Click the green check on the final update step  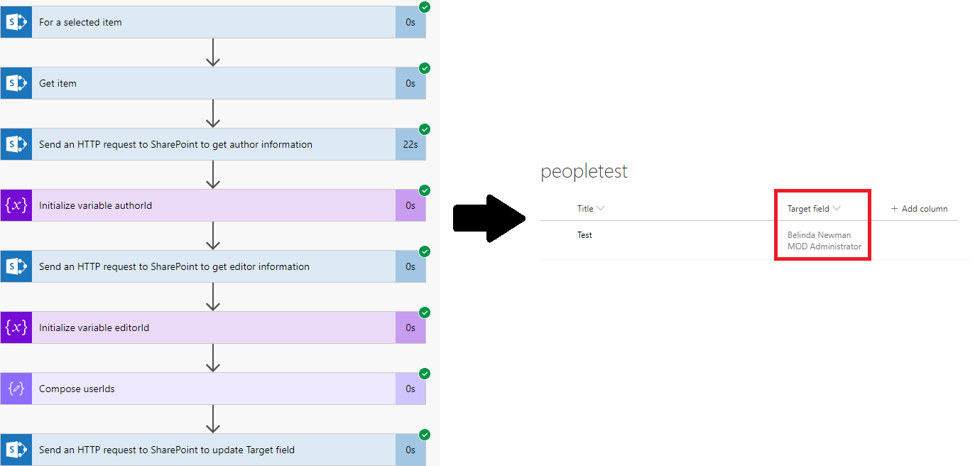[x=424, y=435]
